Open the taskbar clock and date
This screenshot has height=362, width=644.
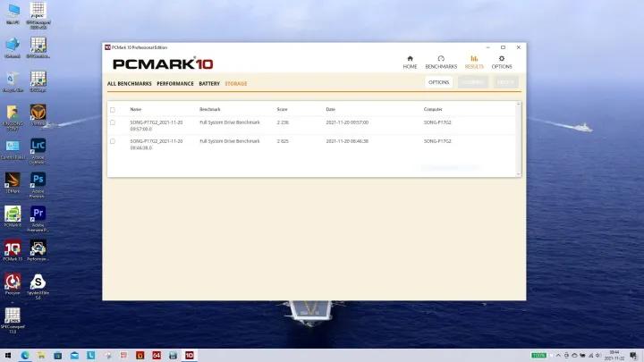point(614,356)
